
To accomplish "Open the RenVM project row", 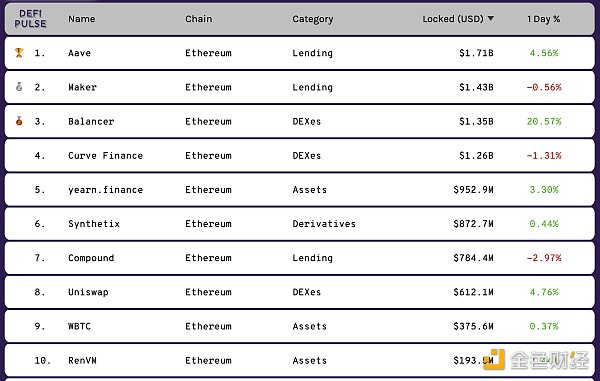I will (300, 360).
